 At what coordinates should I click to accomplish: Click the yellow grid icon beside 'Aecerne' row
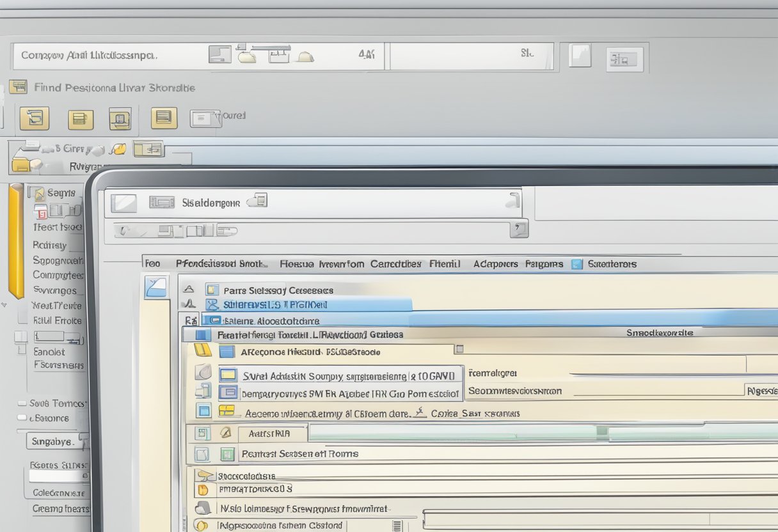tap(226, 411)
